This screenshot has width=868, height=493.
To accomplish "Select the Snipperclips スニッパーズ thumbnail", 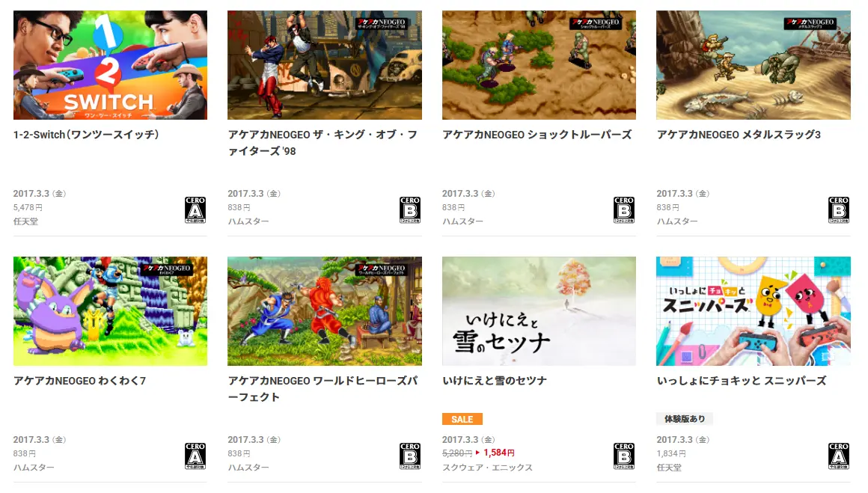I will click(754, 311).
